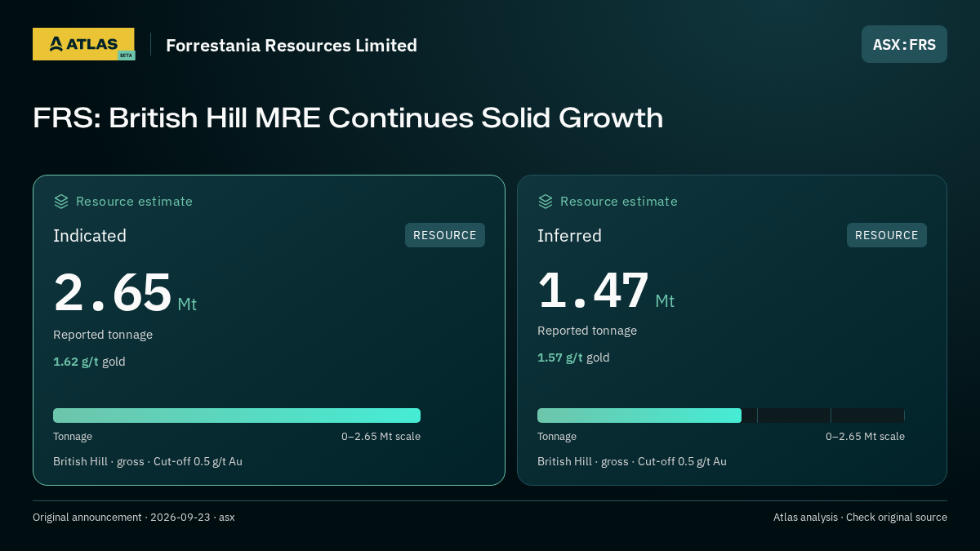Click the RESOURCE tag on Indicated card

(445, 235)
